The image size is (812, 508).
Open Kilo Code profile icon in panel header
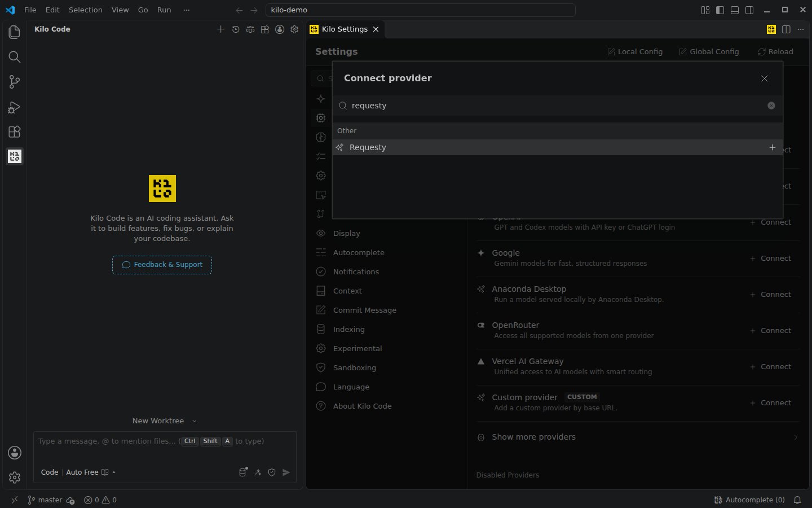[280, 29]
